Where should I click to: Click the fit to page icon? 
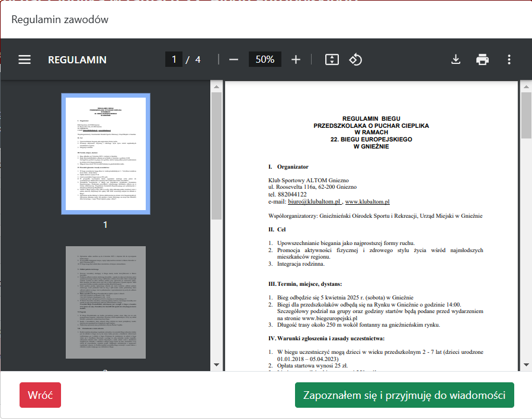332,60
